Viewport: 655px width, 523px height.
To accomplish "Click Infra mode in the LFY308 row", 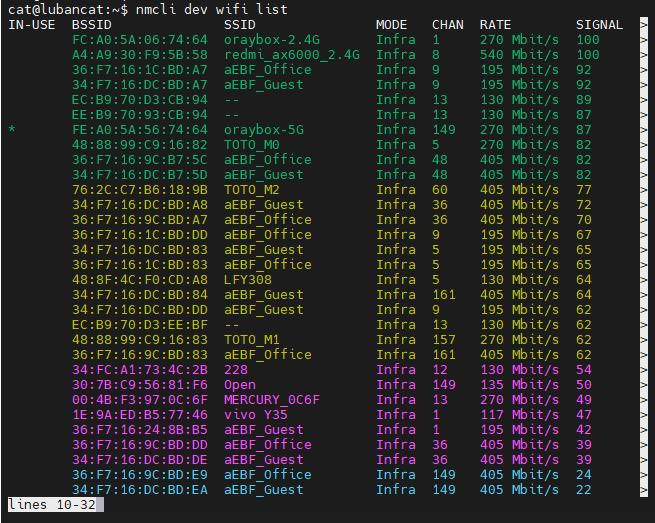I will [396, 279].
